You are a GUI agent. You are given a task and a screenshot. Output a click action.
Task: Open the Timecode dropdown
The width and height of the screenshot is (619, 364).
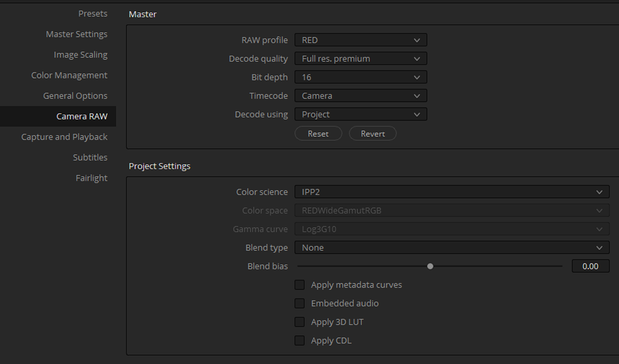point(361,96)
